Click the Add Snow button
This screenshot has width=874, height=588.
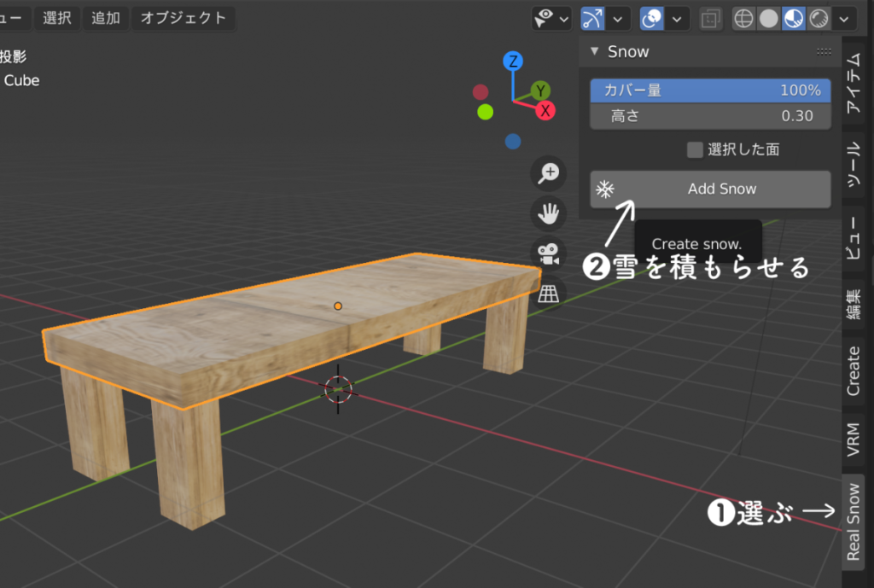point(710,189)
